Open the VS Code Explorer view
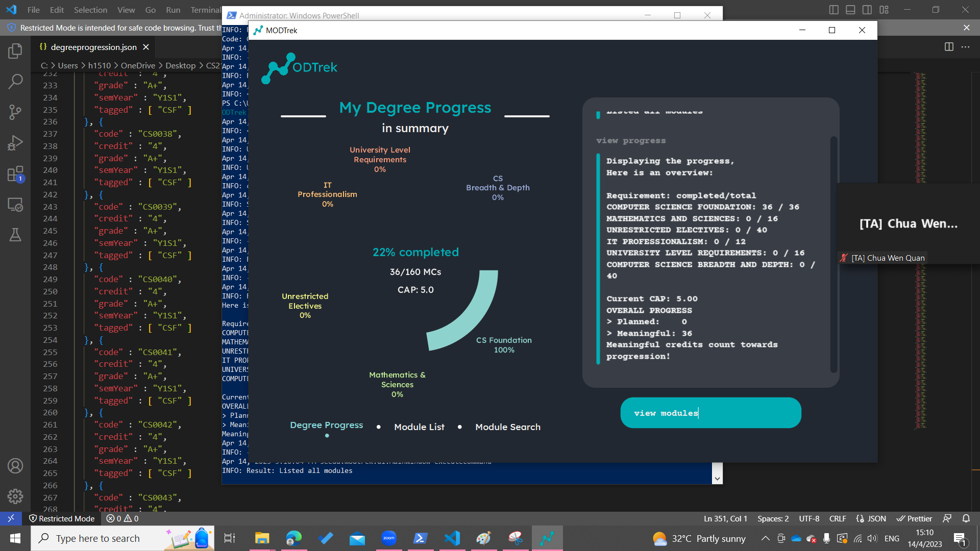The height and width of the screenshot is (551, 980). coord(15,51)
